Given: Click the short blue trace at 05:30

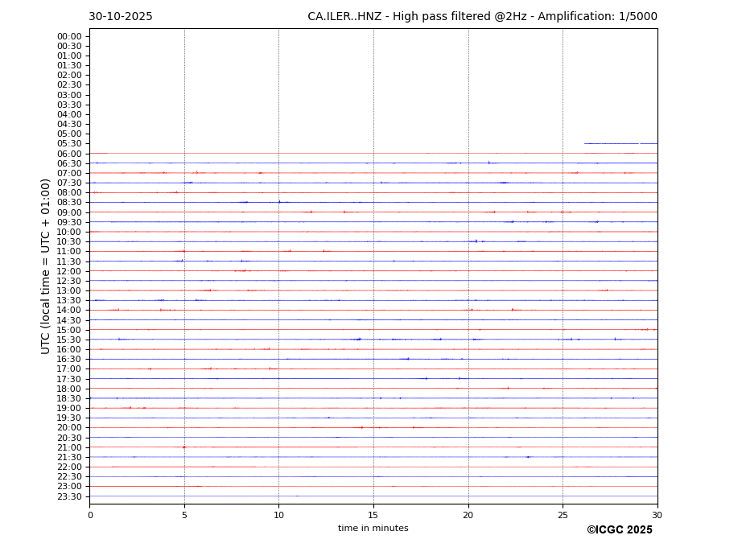Looking at the screenshot, I should coord(620,143).
